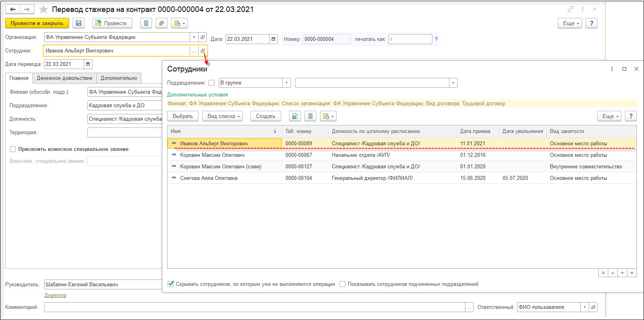Click Создать to add an employee

[266, 116]
